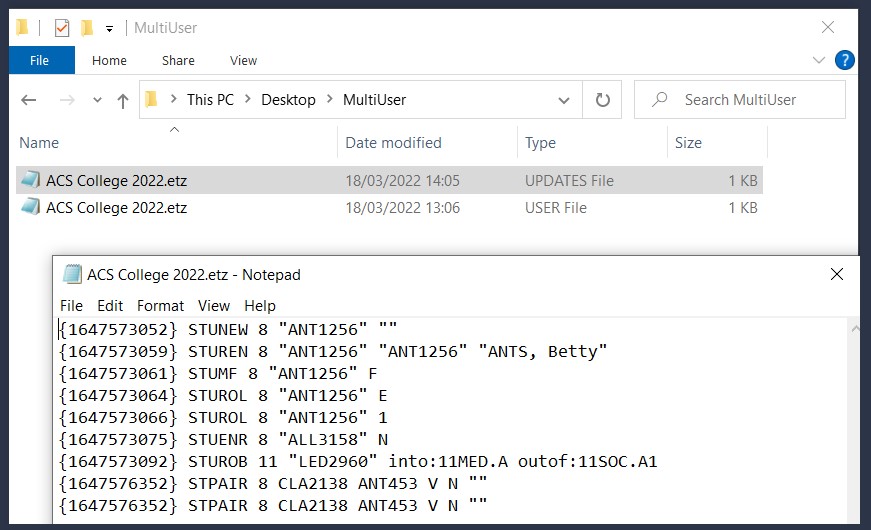The height and width of the screenshot is (530, 871).
Task: Switch to the View ribbon tab
Action: pyautogui.click(x=243, y=61)
